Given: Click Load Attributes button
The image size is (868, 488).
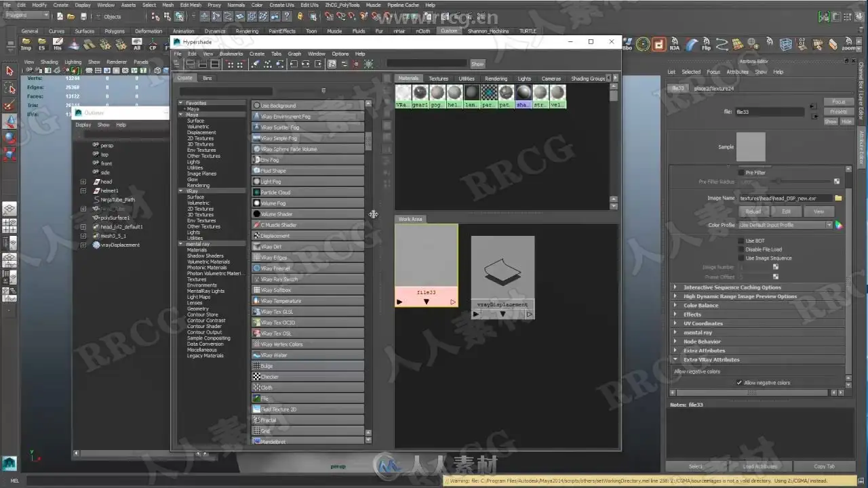Looking at the screenshot, I should coord(759,466).
